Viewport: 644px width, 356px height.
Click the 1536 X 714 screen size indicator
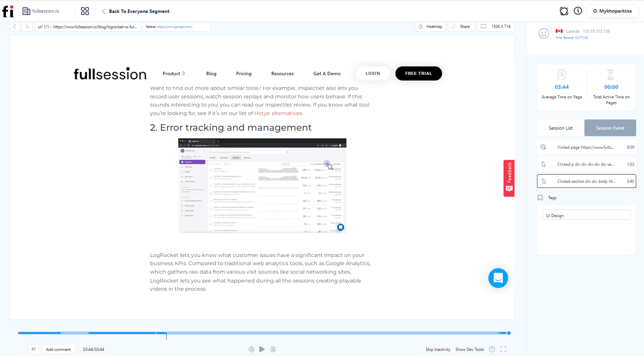(x=496, y=27)
